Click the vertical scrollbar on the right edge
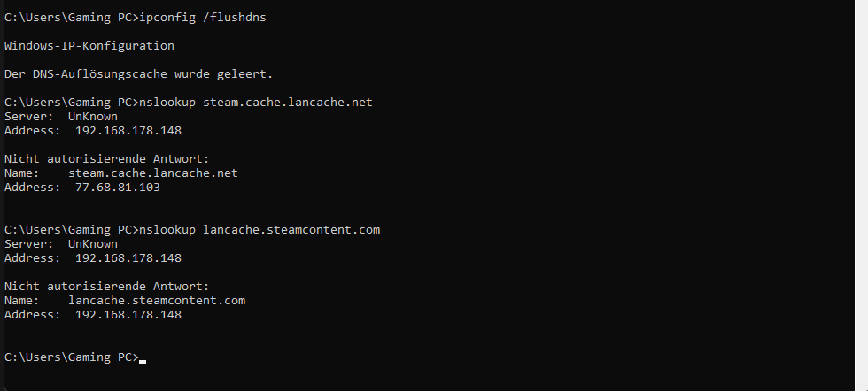Screen dimensions: 868x391 (x=861, y=195)
